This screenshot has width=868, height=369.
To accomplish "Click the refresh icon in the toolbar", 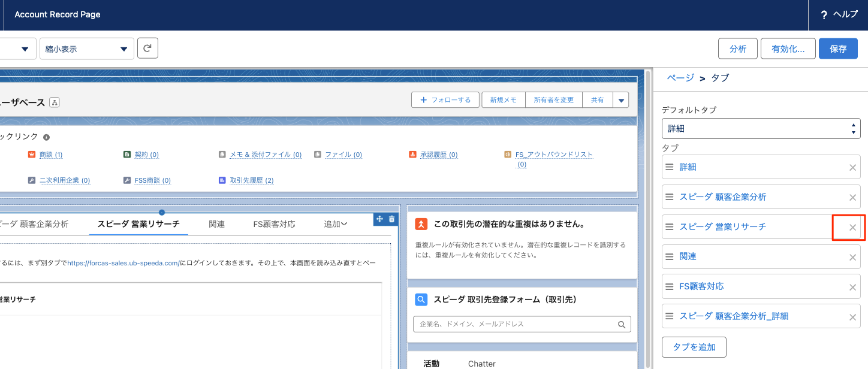I will point(147,49).
